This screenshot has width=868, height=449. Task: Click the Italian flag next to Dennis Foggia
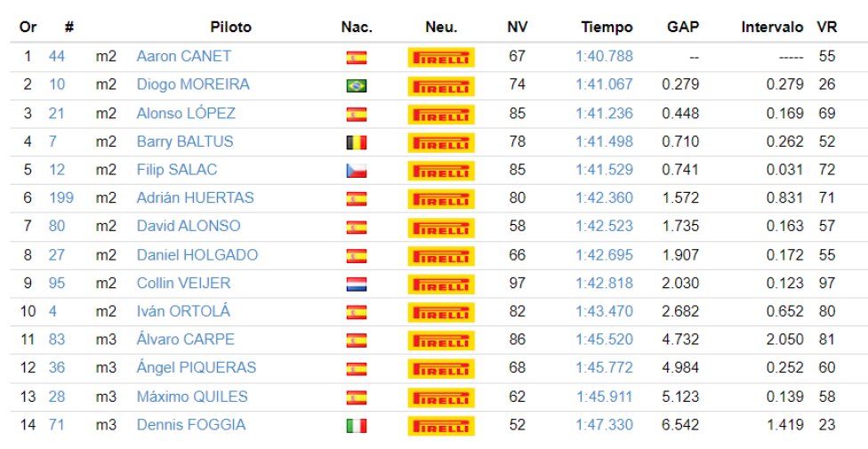click(357, 426)
